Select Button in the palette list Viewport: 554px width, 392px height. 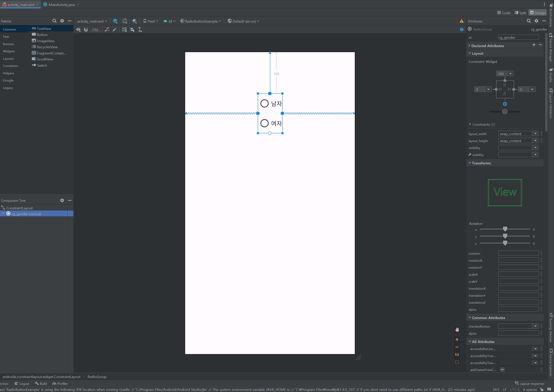(42, 35)
